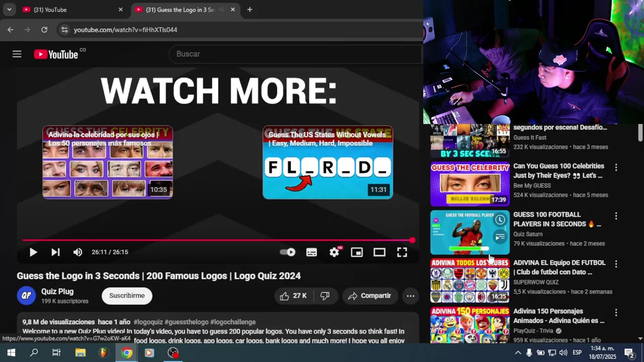This screenshot has width=644, height=362.
Task: Open GUESS 100 FOOTBALL PLAYERS video title
Action: (557, 219)
